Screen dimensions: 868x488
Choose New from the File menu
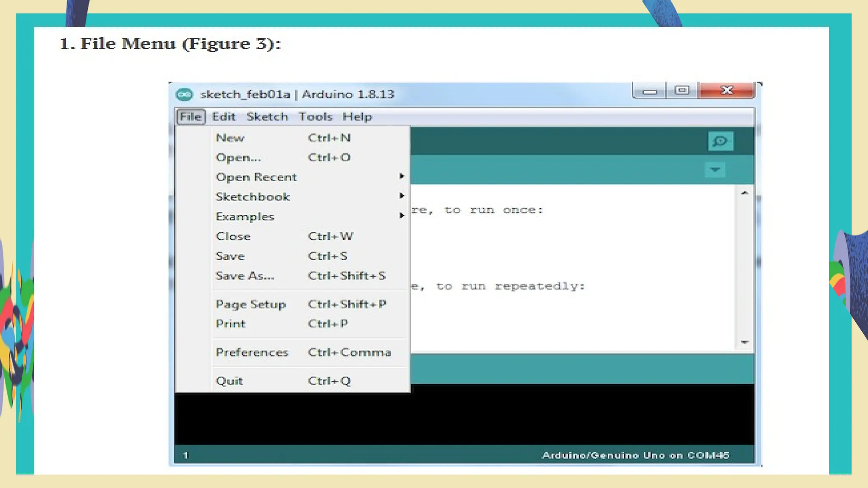230,138
